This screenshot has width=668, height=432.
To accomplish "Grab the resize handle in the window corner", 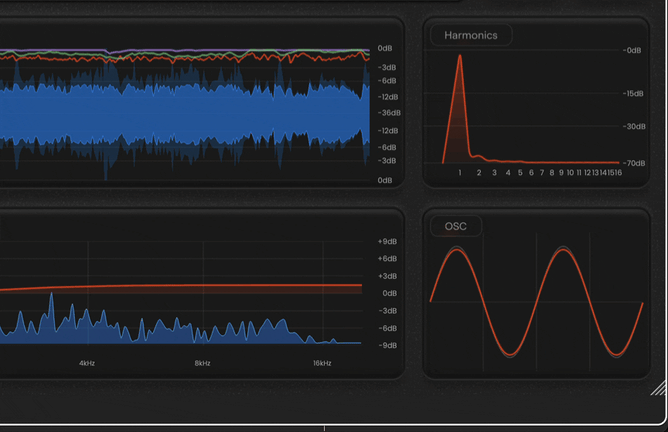I will pyautogui.click(x=657, y=389).
